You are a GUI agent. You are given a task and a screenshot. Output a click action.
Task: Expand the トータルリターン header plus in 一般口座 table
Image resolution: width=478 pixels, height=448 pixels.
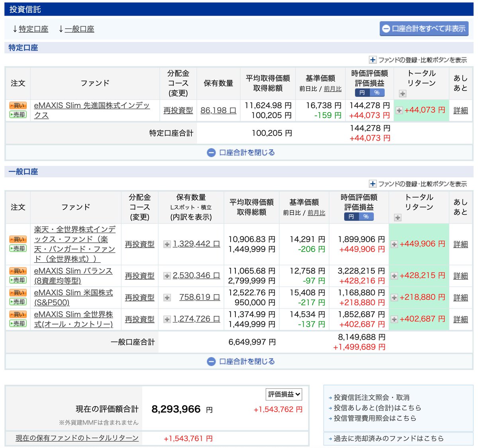(x=397, y=218)
